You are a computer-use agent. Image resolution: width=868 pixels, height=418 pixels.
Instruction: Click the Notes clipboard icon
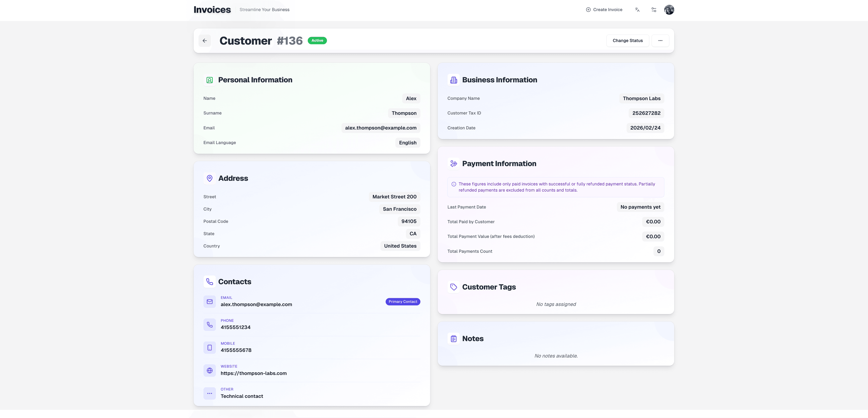(x=453, y=339)
